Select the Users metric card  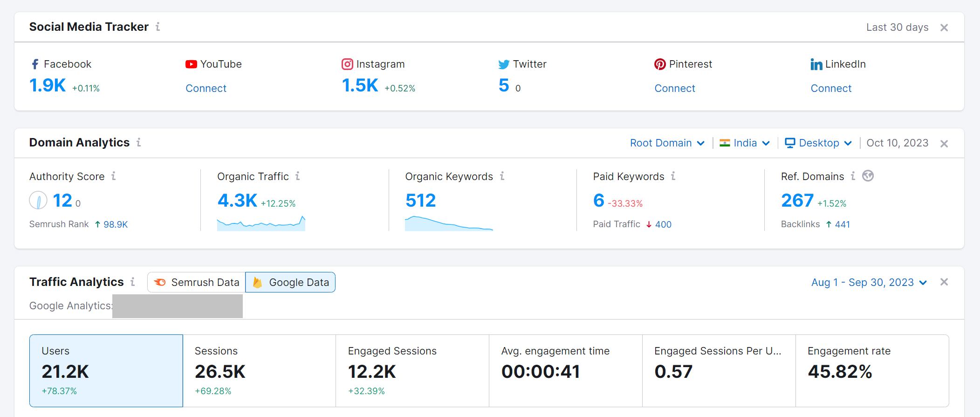click(x=106, y=370)
